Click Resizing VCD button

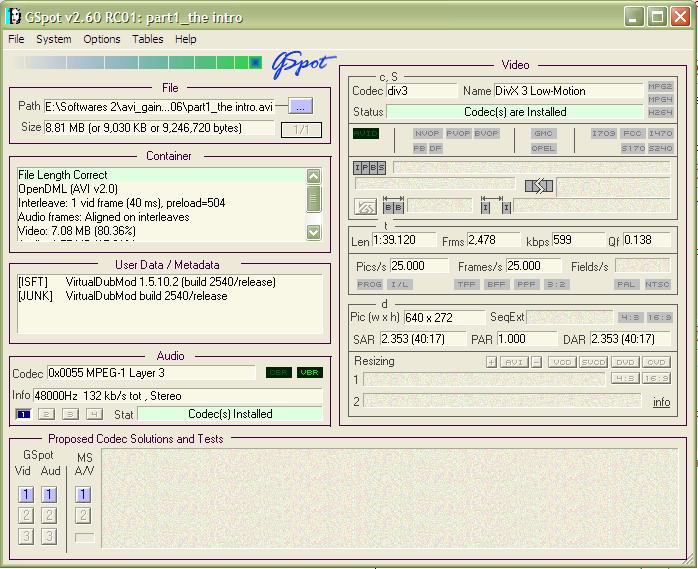(x=563, y=362)
